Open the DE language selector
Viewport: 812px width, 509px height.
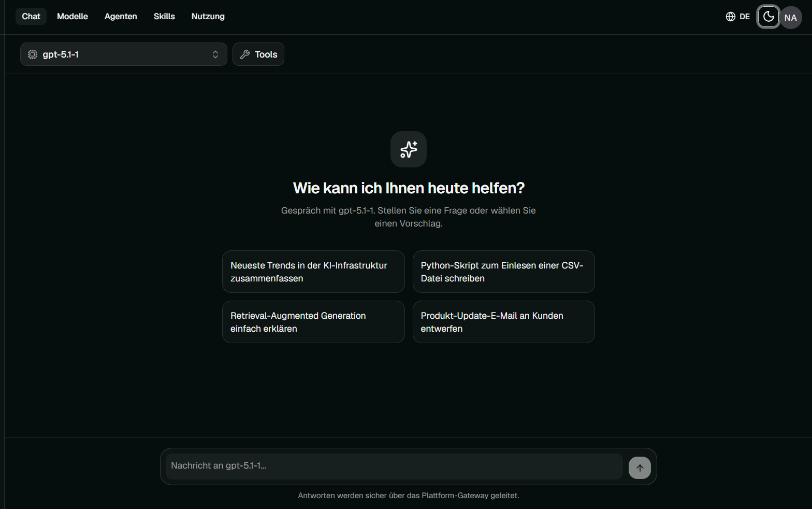(x=738, y=17)
